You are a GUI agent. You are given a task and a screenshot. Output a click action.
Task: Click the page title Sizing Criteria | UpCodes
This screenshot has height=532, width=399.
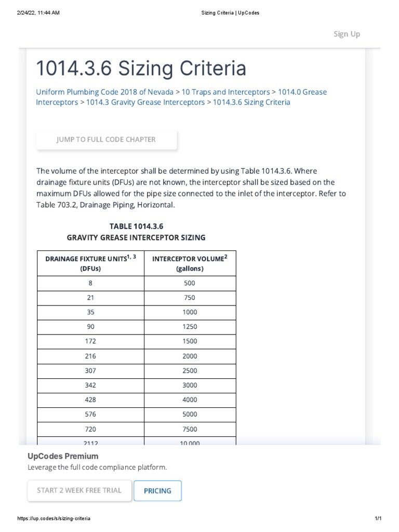(230, 13)
